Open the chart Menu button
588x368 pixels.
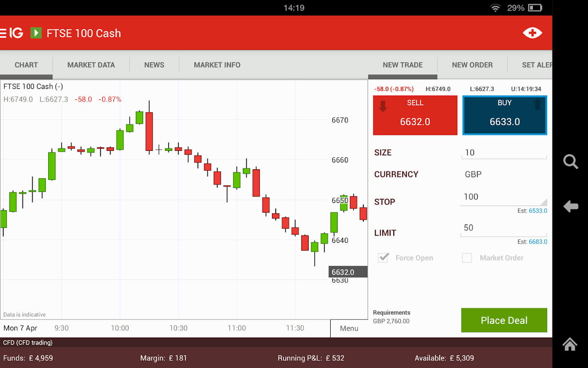(x=349, y=328)
